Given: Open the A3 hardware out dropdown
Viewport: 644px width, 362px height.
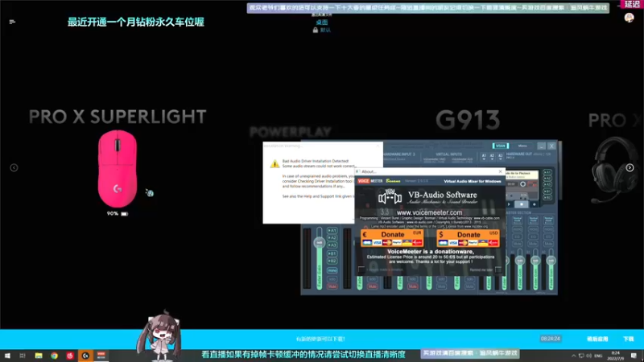Looking at the screenshot, I should [500, 156].
